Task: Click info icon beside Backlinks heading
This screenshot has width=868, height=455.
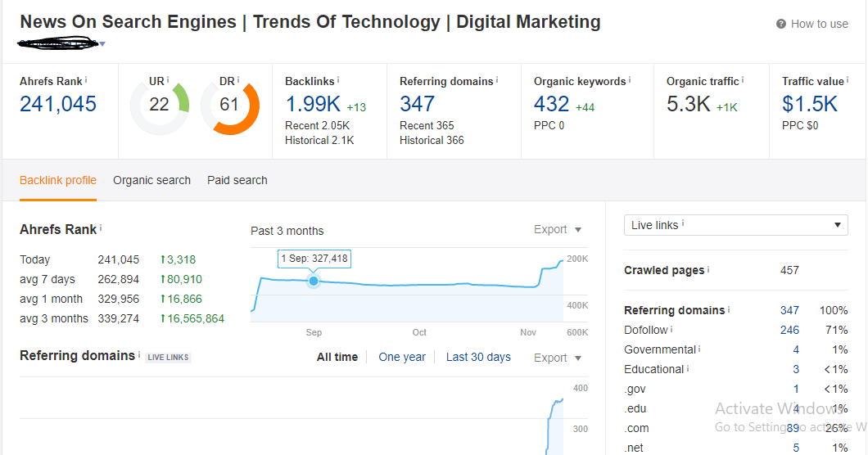Action: pos(338,80)
